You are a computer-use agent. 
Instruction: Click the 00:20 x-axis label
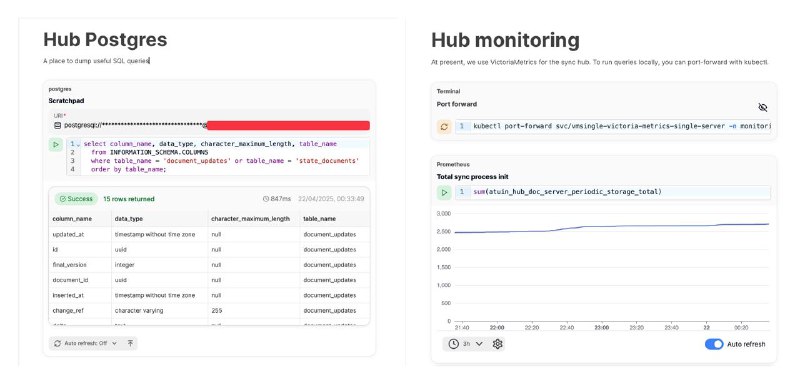741,327
